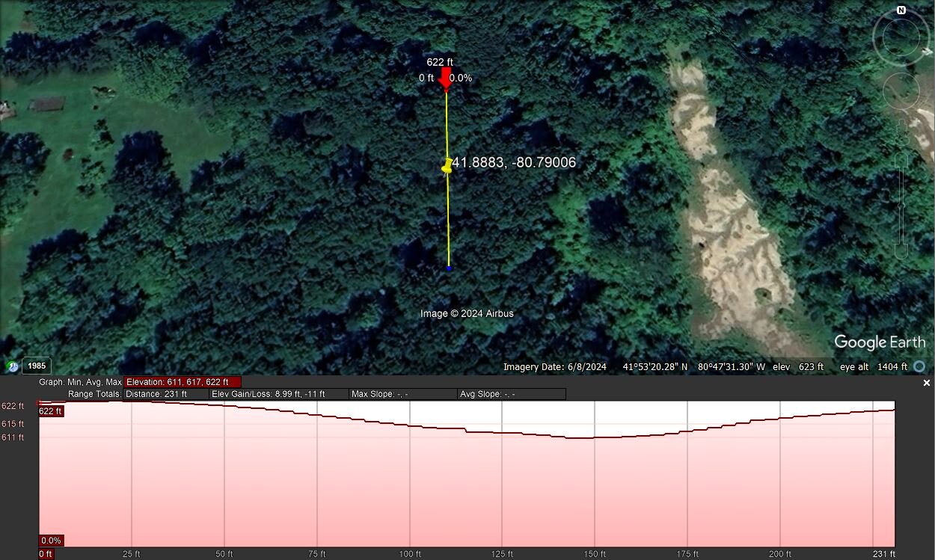Click the Avg Slope box
The height and width of the screenshot is (560, 935).
(x=511, y=394)
